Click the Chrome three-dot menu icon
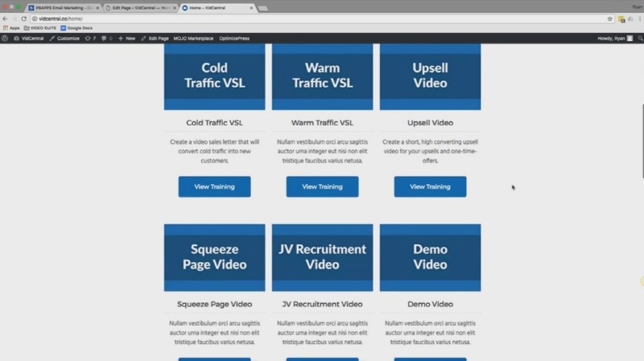644x361 pixels. point(640,18)
